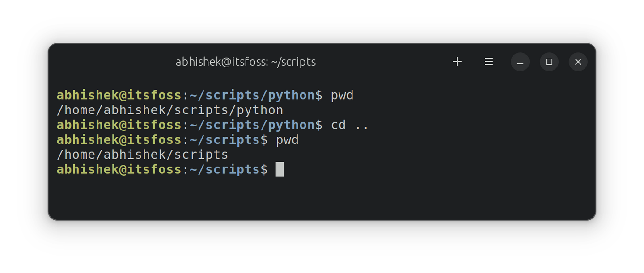Open a new terminal tab
This screenshot has width=644, height=273.
[457, 62]
